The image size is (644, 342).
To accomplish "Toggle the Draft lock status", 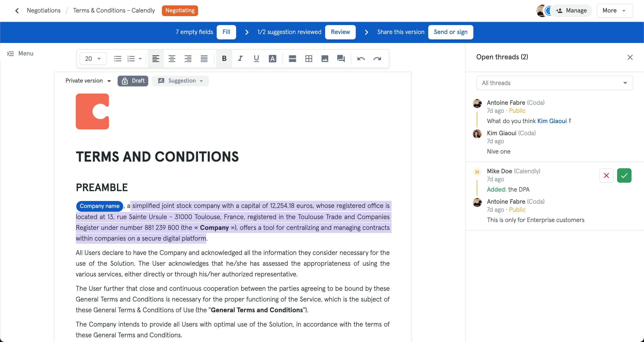I will pos(133,81).
